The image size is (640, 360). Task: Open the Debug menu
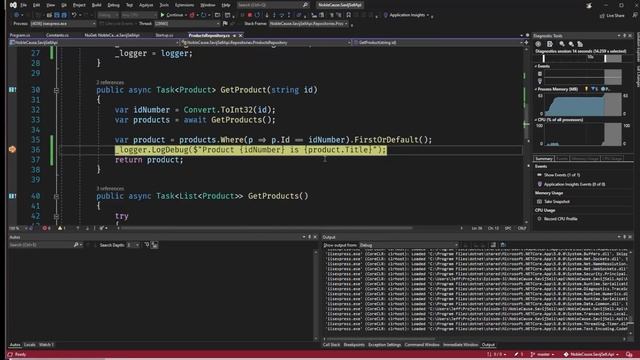[113, 5]
